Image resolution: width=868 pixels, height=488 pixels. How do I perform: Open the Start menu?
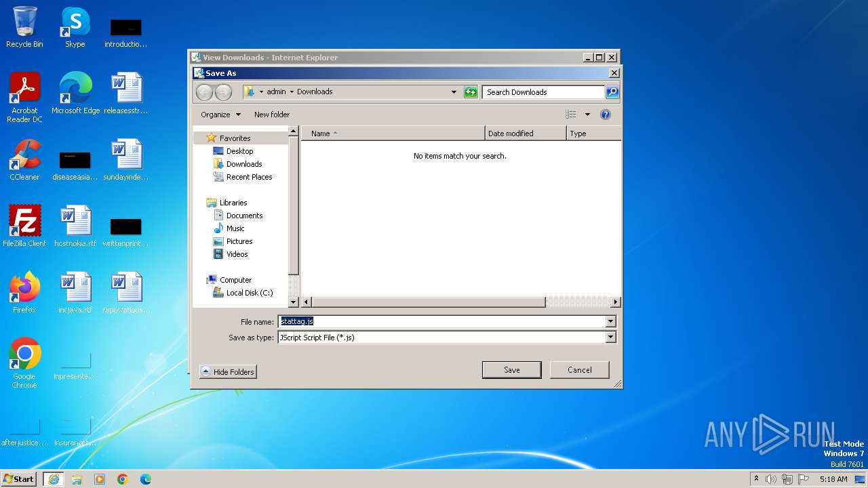point(19,479)
